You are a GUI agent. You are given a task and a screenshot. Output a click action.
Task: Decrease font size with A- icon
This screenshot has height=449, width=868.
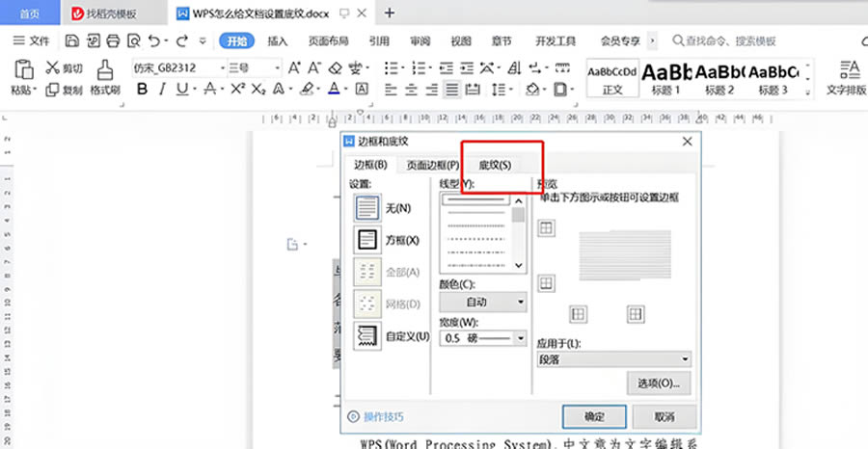(313, 68)
